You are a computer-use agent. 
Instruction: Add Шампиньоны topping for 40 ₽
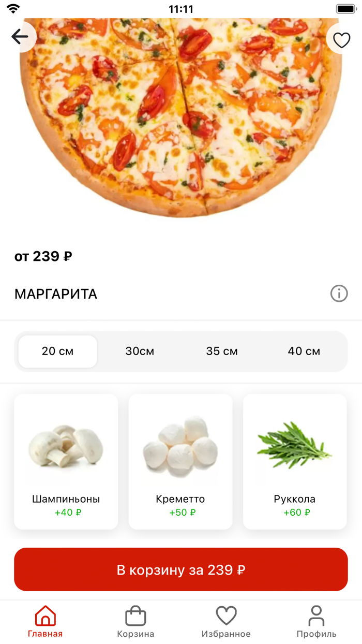(66, 461)
